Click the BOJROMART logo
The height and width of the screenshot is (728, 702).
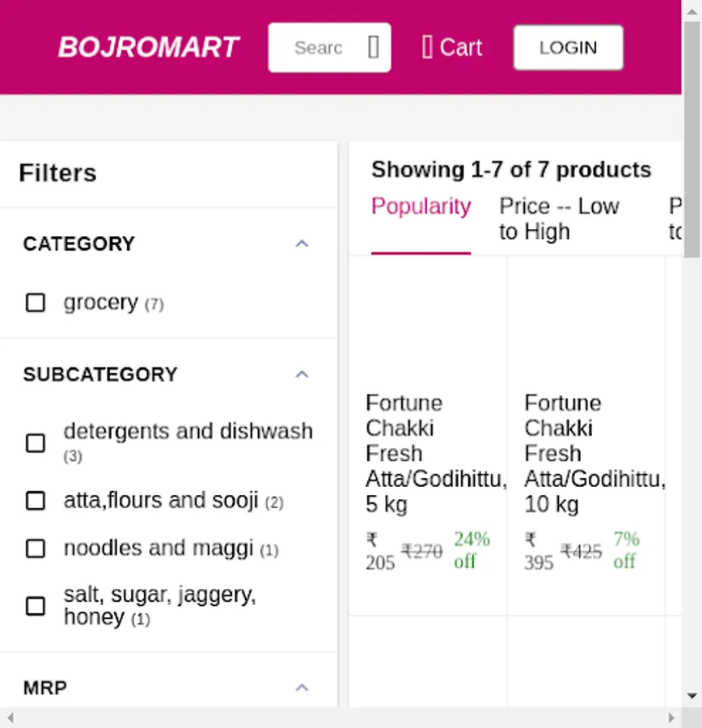[x=149, y=48]
